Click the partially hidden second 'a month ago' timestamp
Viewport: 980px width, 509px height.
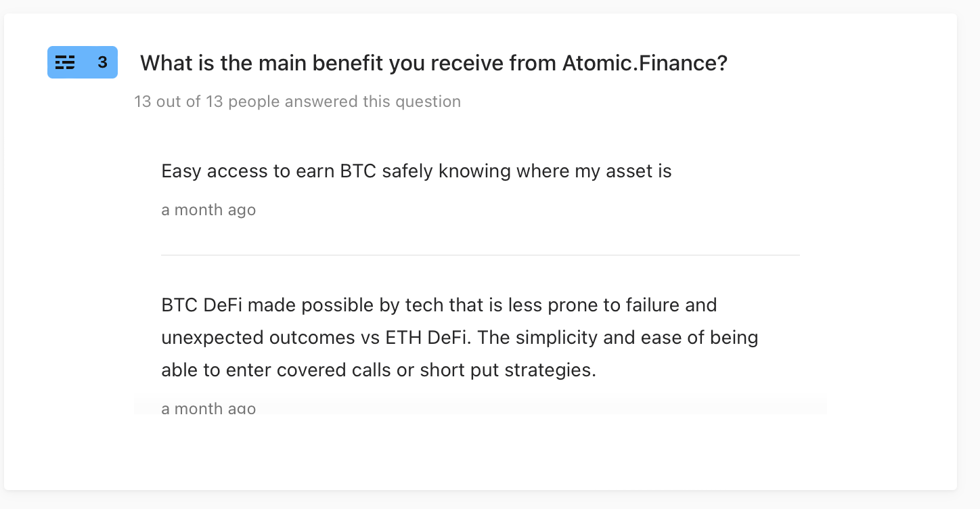[208, 408]
